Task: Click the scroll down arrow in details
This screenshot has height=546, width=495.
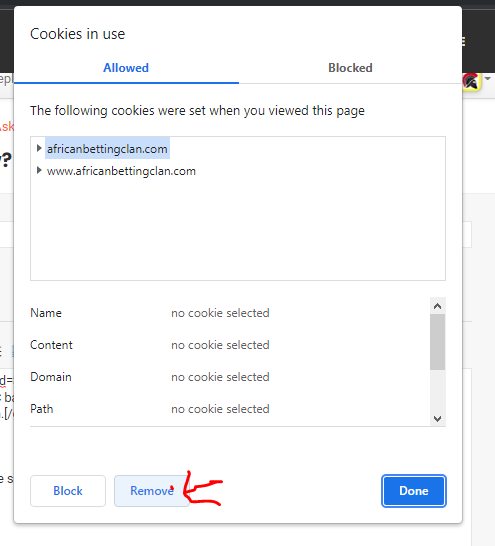Action: point(438,418)
